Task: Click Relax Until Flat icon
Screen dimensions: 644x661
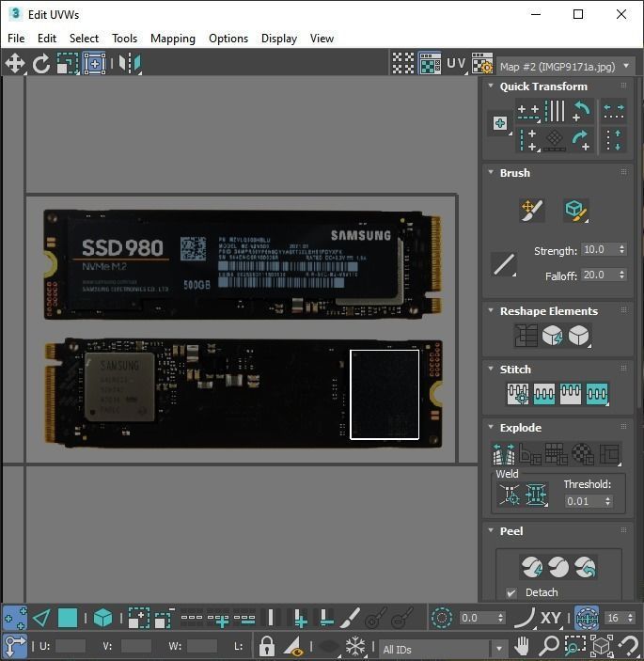Action: 552,336
